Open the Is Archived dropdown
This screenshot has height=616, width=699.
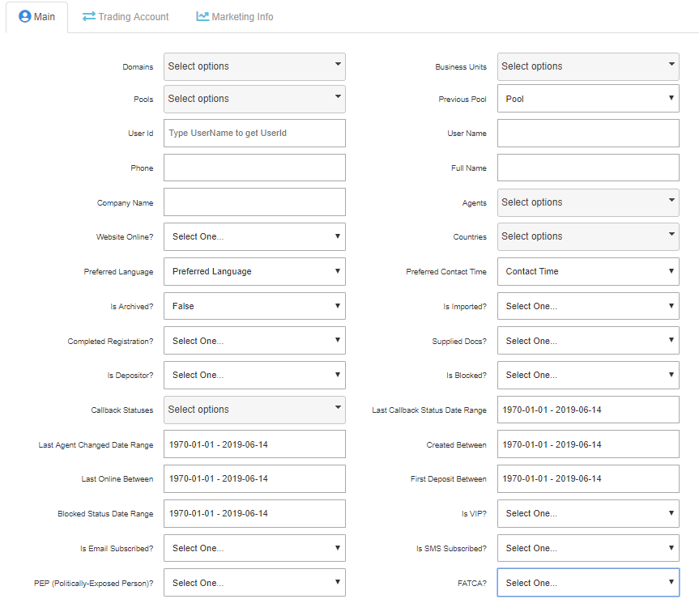[x=254, y=306]
